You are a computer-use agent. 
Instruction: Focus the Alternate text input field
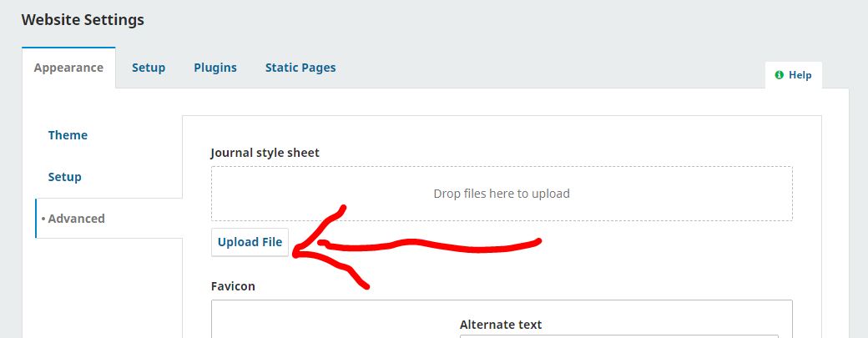point(618,335)
